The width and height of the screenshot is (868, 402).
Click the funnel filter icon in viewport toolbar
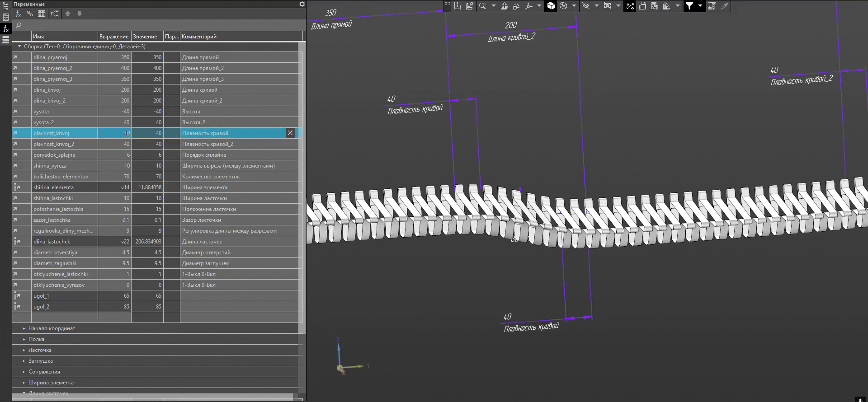pyautogui.click(x=689, y=6)
